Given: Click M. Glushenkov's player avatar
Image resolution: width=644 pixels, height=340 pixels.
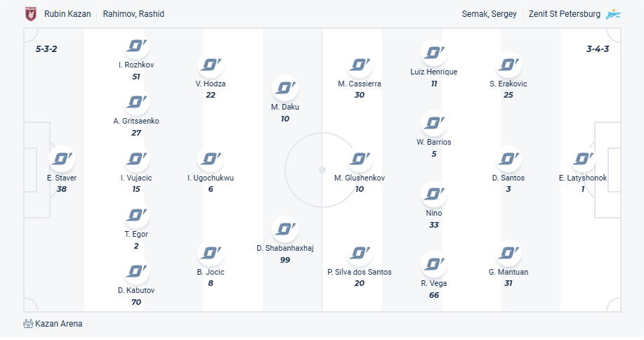Looking at the screenshot, I should [360, 159].
